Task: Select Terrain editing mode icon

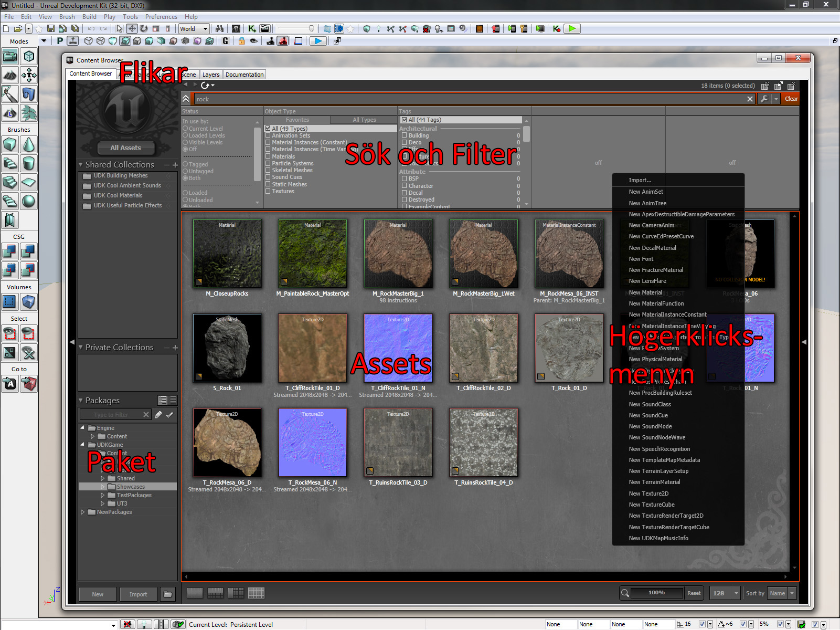Action: [x=10, y=75]
